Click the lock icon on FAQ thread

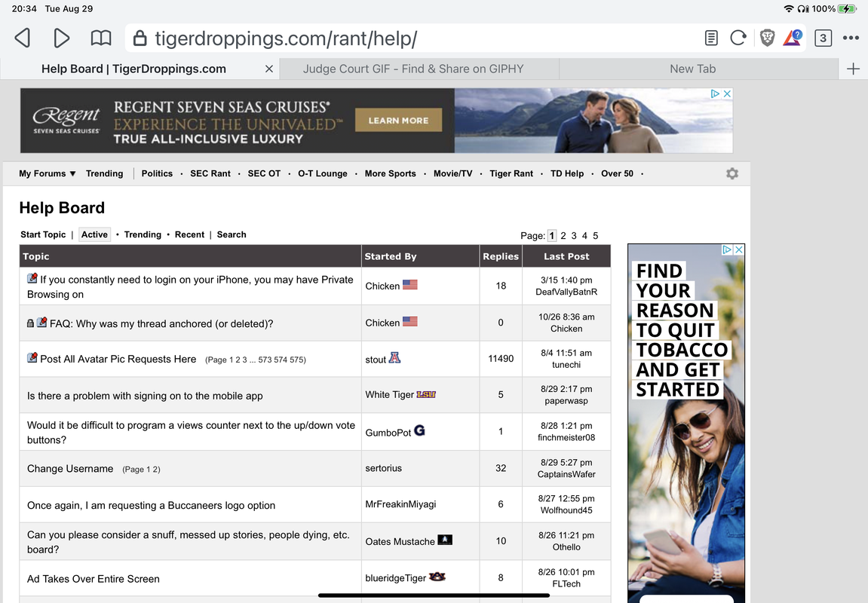30,323
